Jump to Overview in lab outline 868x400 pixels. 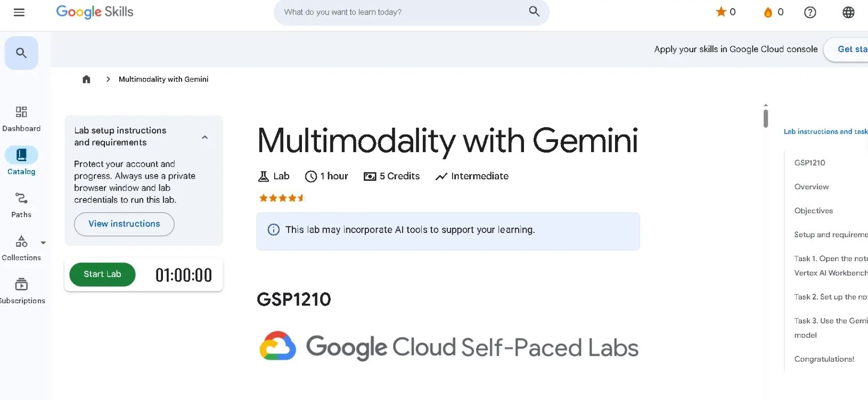click(811, 187)
